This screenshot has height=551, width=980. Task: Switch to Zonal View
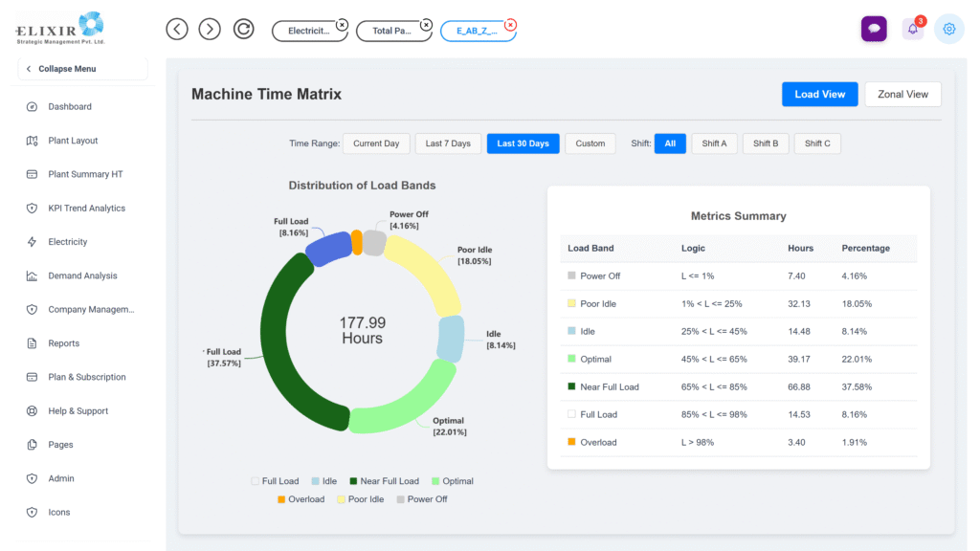click(902, 94)
